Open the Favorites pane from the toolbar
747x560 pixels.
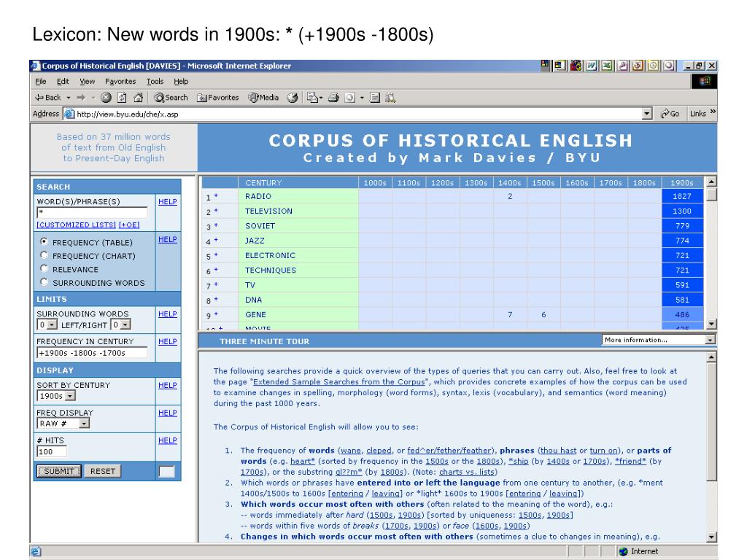(217, 98)
